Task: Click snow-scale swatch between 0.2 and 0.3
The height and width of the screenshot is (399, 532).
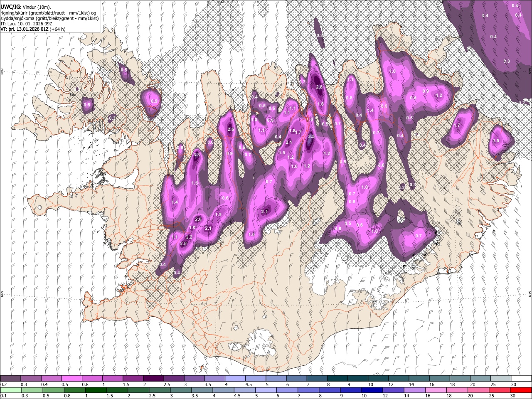Action: click(x=11, y=378)
